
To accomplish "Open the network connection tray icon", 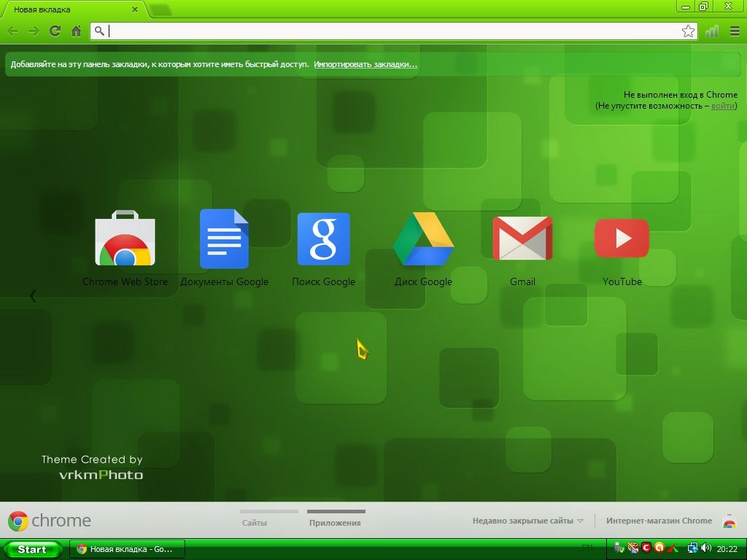I will point(693,548).
